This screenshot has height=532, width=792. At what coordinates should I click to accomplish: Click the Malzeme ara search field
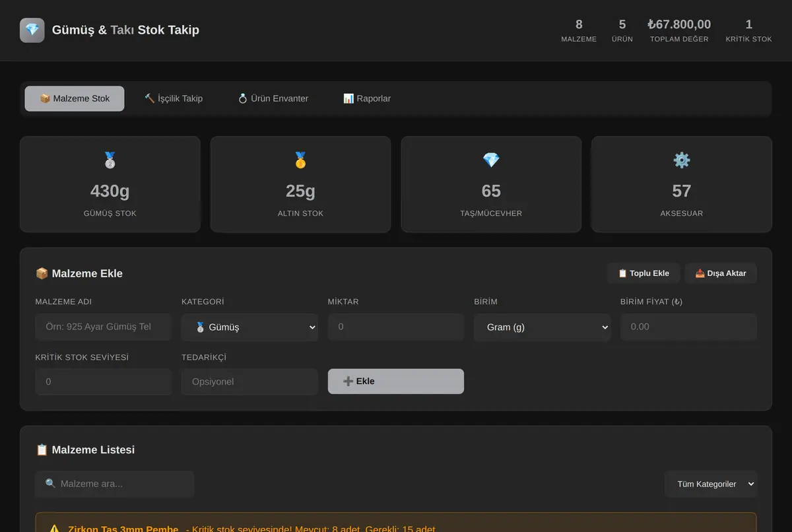coord(115,484)
